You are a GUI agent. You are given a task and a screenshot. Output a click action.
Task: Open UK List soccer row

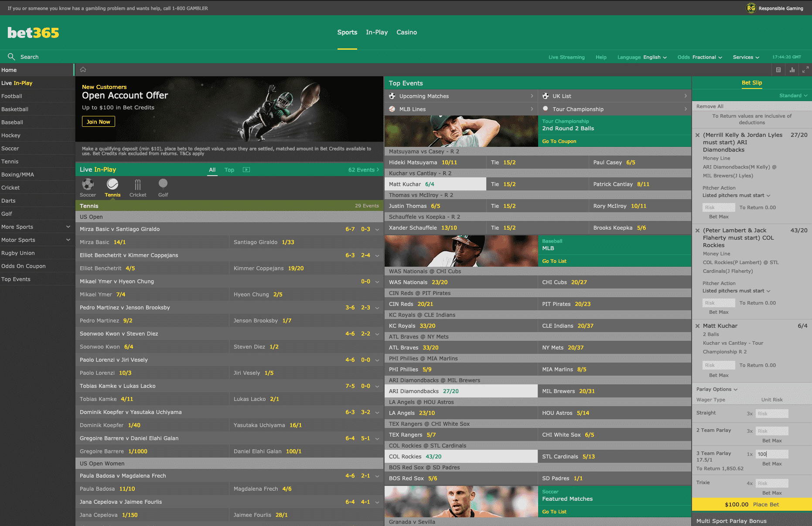pyautogui.click(x=614, y=96)
